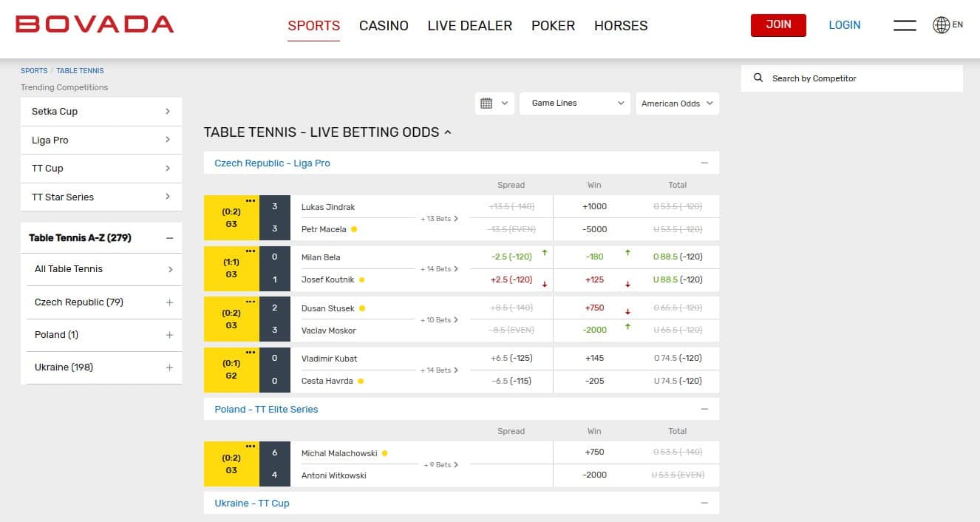Bet Milan Bela to win at -180
This screenshot has height=522, width=980.
coord(594,257)
